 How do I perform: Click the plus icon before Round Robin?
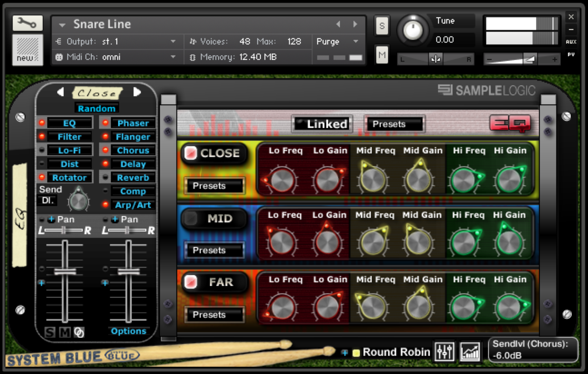pyautogui.click(x=344, y=352)
